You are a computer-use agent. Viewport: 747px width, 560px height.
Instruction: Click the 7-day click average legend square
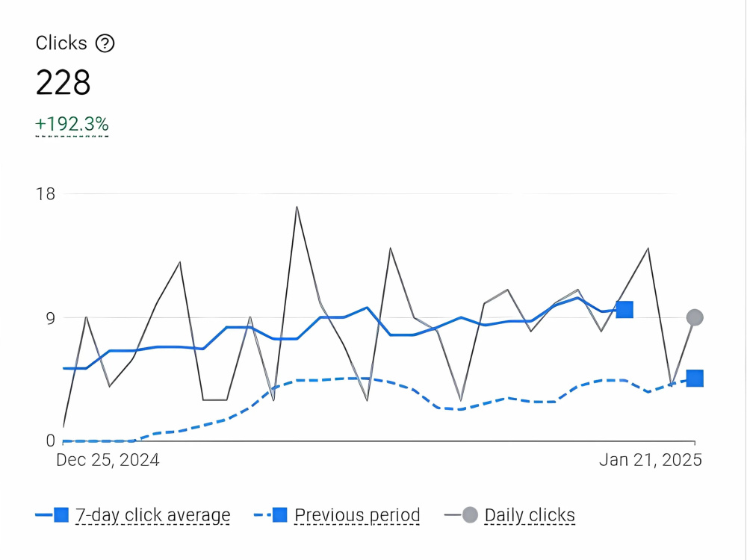[x=61, y=514]
